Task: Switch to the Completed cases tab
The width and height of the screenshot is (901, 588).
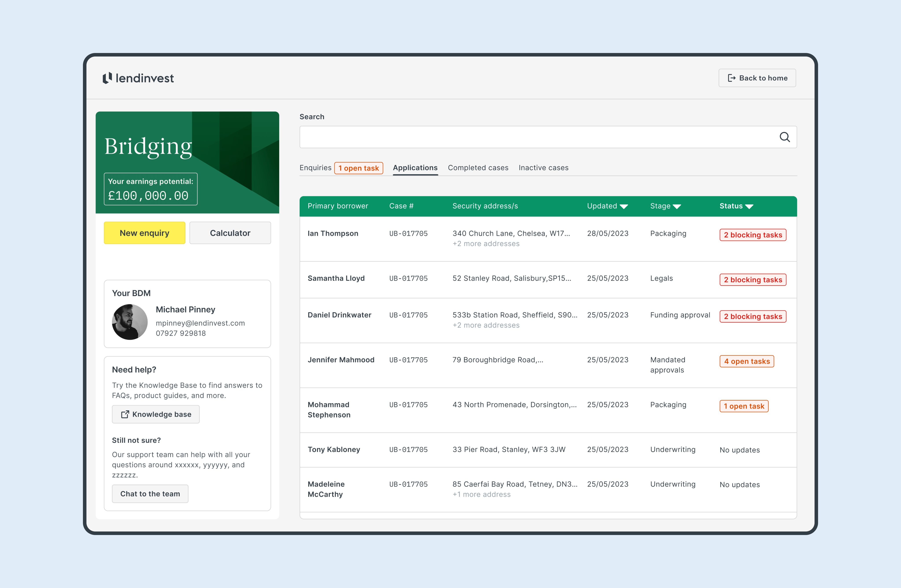Action: [478, 168]
